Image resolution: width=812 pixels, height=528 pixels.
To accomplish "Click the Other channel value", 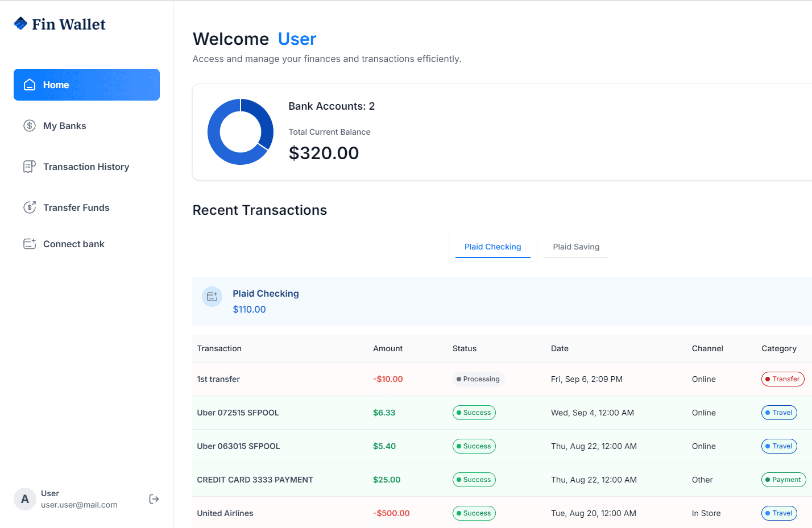I will point(702,480).
